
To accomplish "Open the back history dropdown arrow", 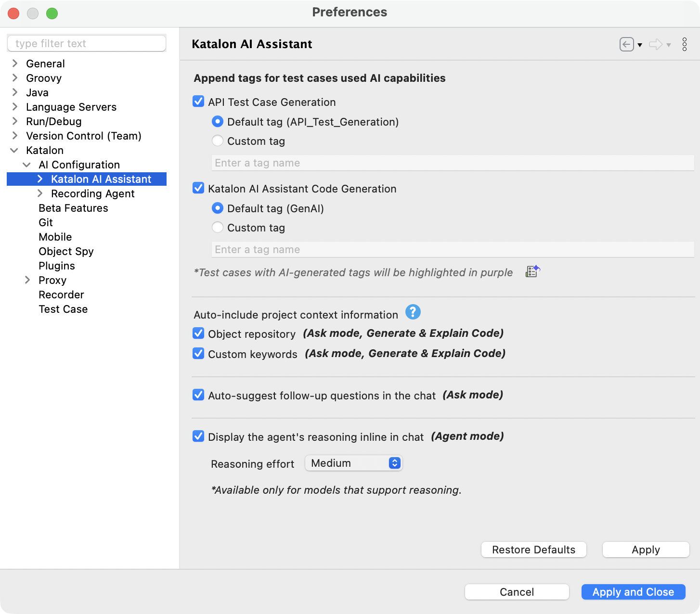I will [640, 45].
